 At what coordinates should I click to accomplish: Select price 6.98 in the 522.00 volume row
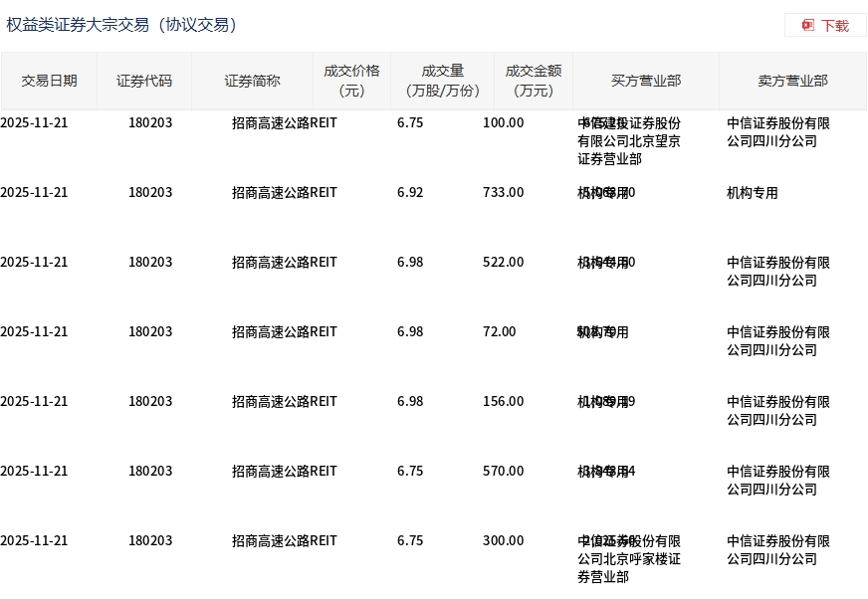click(x=410, y=263)
